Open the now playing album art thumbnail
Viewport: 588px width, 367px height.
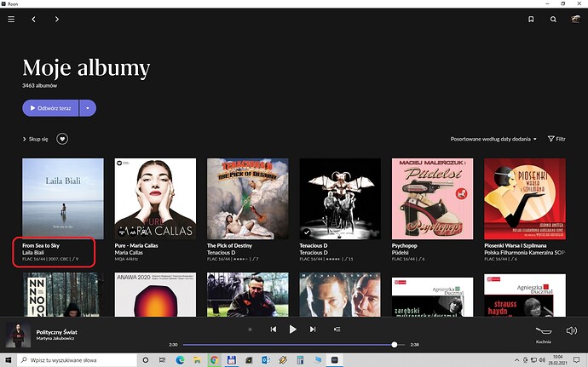pyautogui.click(x=18, y=335)
